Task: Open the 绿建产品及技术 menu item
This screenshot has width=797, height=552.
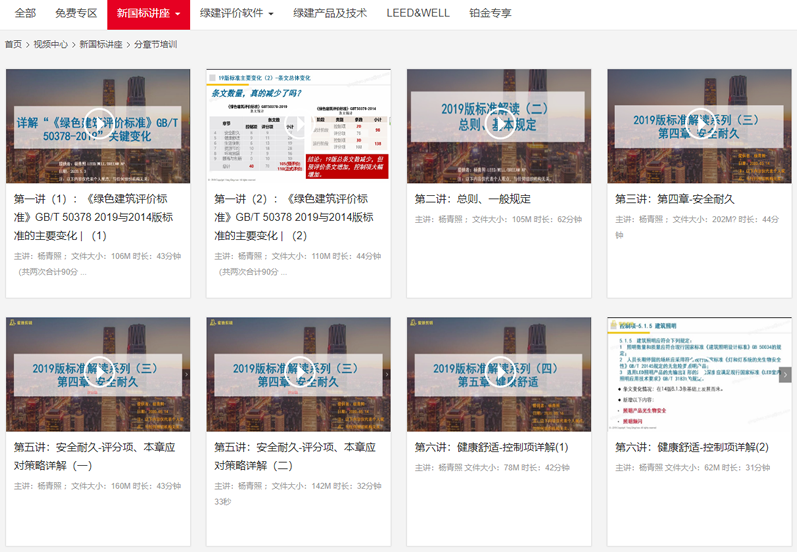Action: tap(330, 14)
